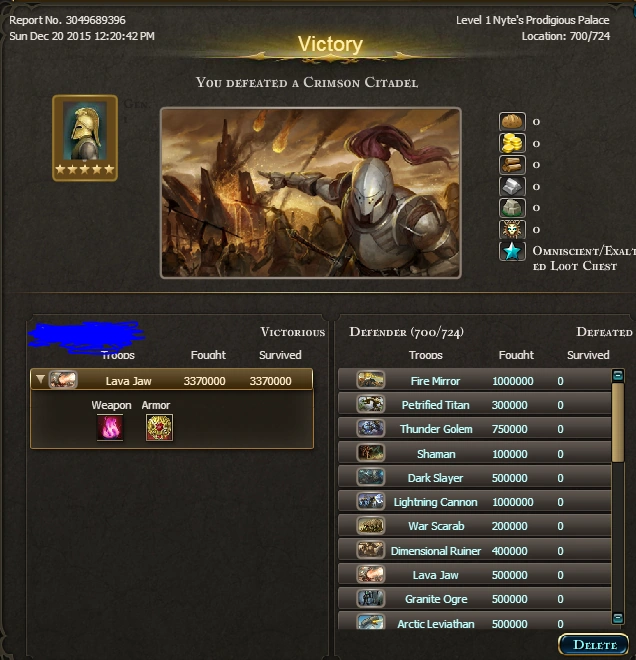Click the Crimson Citadel battle artwork

311,193
